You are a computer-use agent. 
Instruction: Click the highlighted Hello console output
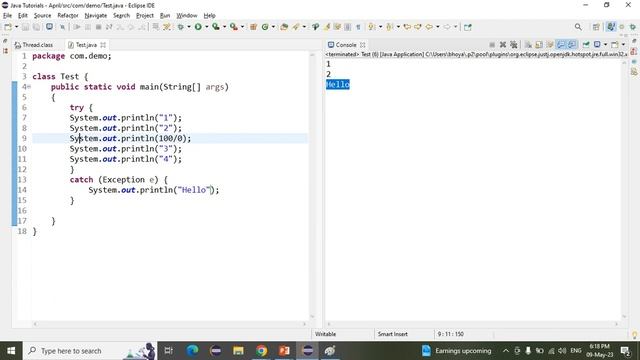(338, 84)
